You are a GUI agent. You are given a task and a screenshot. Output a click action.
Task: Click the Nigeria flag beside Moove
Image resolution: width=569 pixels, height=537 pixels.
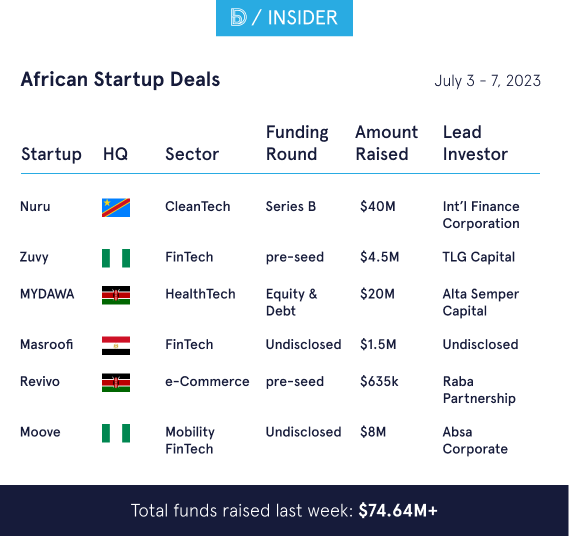(x=116, y=433)
